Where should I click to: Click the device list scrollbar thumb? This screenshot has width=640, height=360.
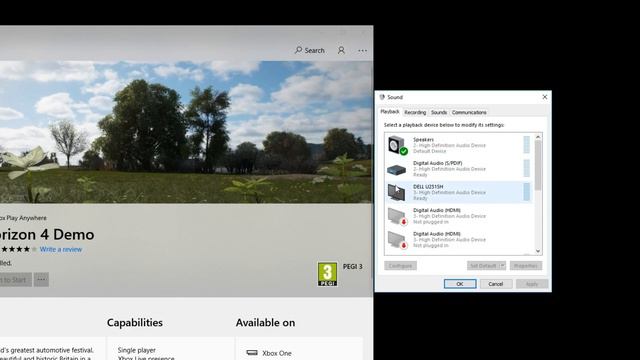[538, 165]
